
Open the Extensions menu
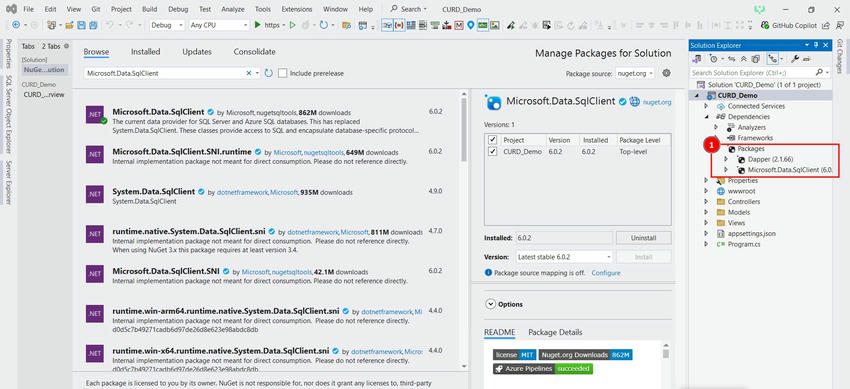[297, 9]
